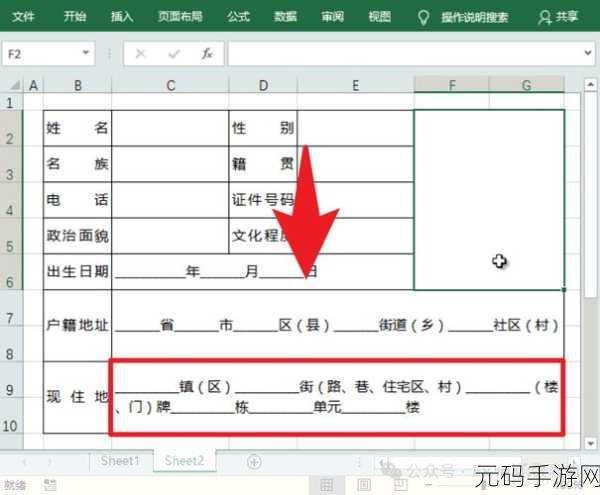600x495 pixels.
Task: Click the macro record icon in status bar
Action: pos(50,485)
